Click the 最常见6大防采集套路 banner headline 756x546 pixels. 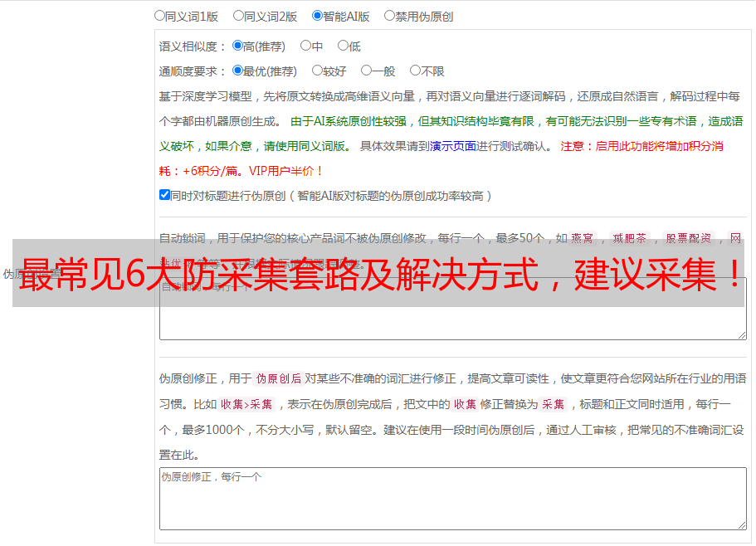(378, 273)
